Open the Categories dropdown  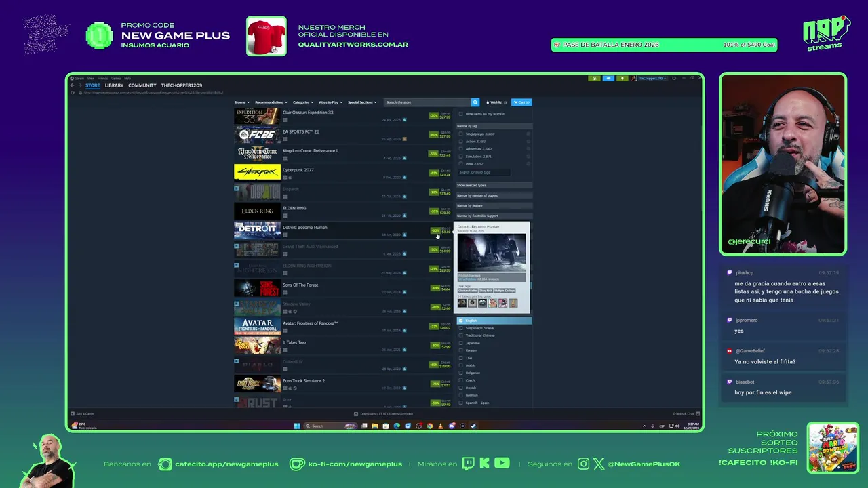tap(302, 102)
